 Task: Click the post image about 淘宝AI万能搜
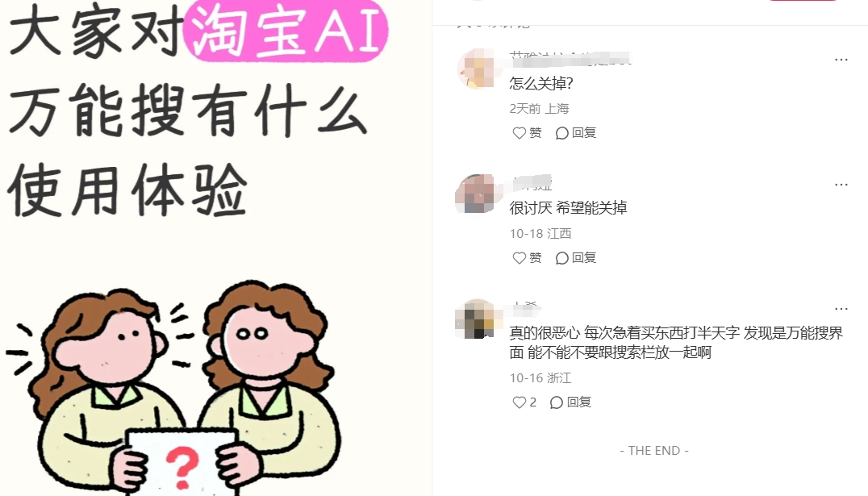pos(216,248)
